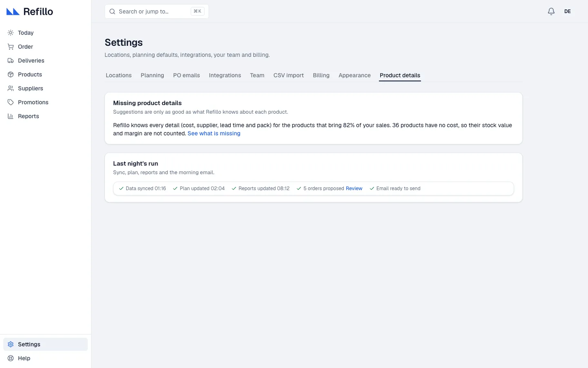Click the Reports updated 08:12 status
This screenshot has width=588, height=368.
click(x=261, y=188)
